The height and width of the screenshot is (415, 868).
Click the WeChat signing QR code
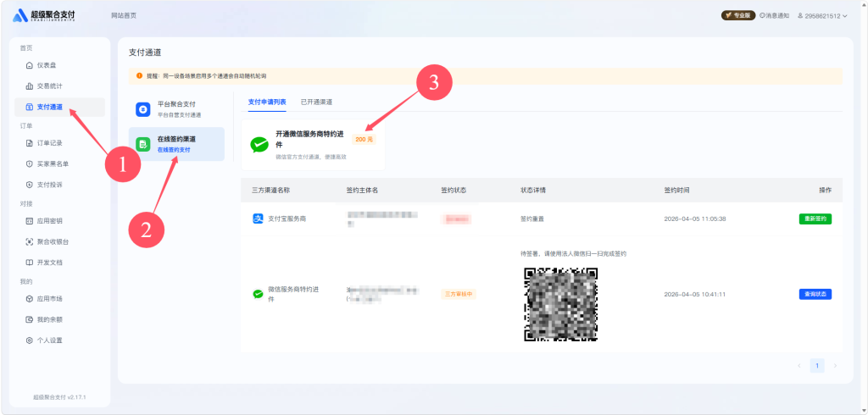point(561,304)
